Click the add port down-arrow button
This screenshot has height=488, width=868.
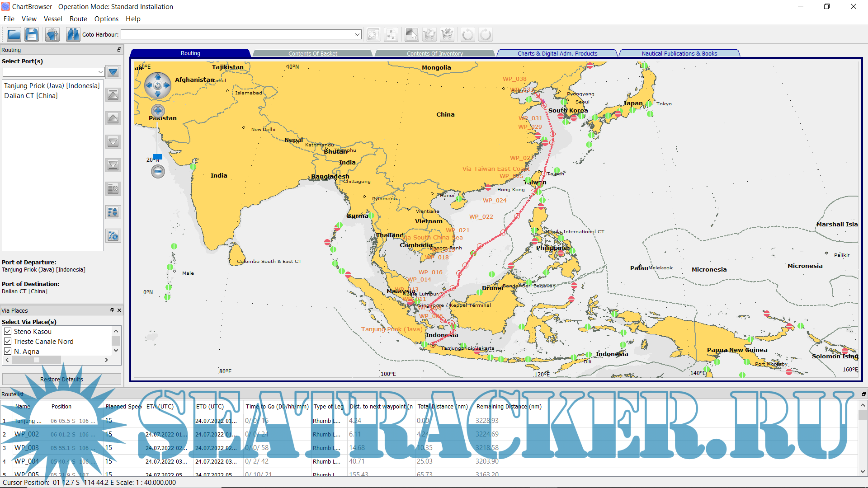(113, 72)
